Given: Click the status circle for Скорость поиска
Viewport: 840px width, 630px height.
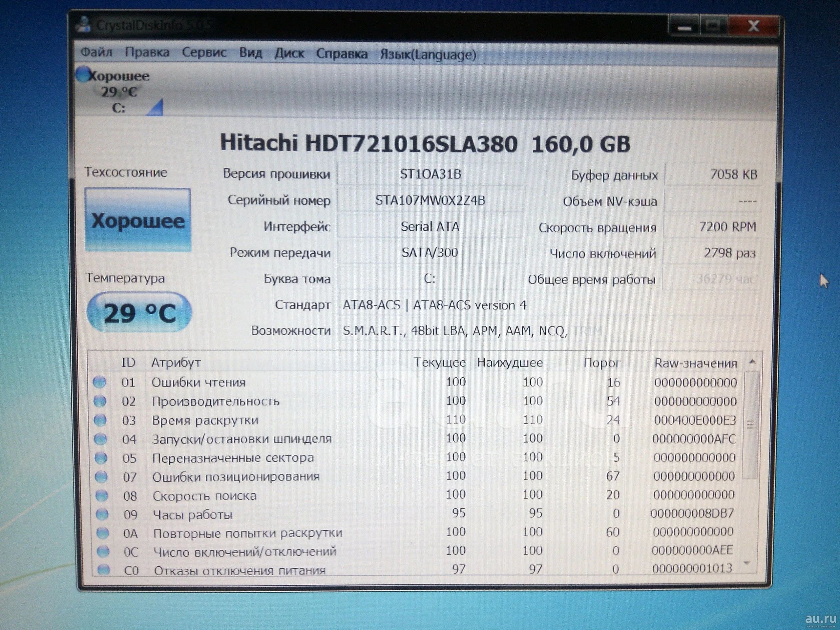Looking at the screenshot, I should click(x=102, y=495).
